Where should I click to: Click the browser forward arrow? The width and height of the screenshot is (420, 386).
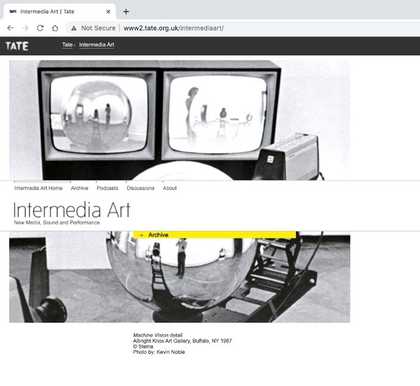(x=25, y=28)
